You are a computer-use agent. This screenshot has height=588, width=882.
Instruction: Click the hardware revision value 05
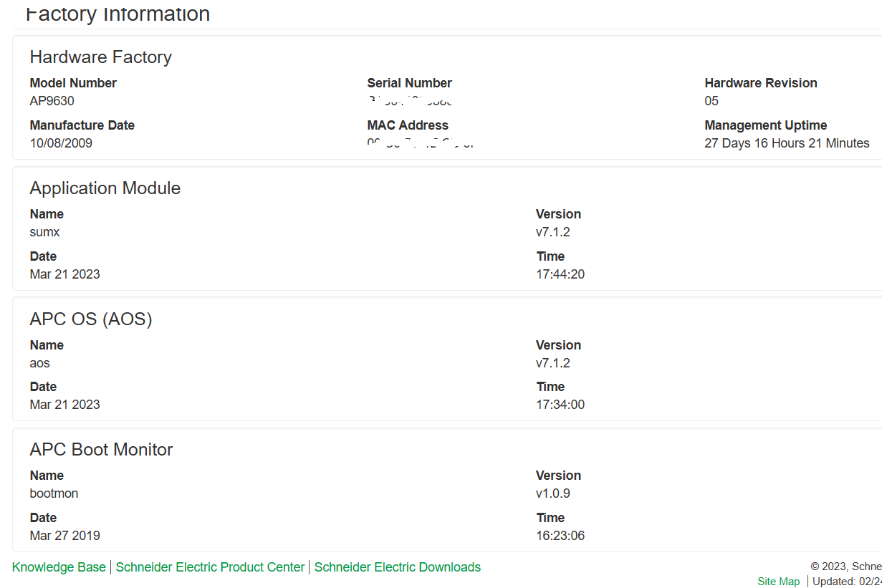tap(711, 101)
